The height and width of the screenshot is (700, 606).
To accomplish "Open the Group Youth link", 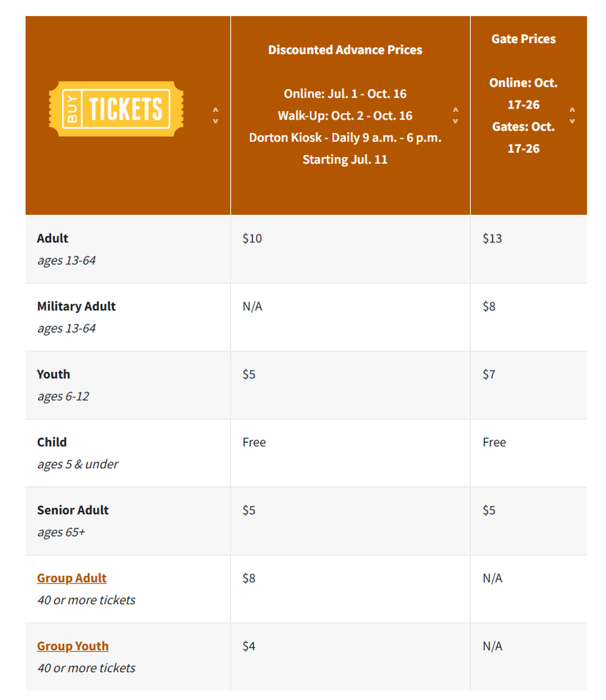I will tap(72, 646).
